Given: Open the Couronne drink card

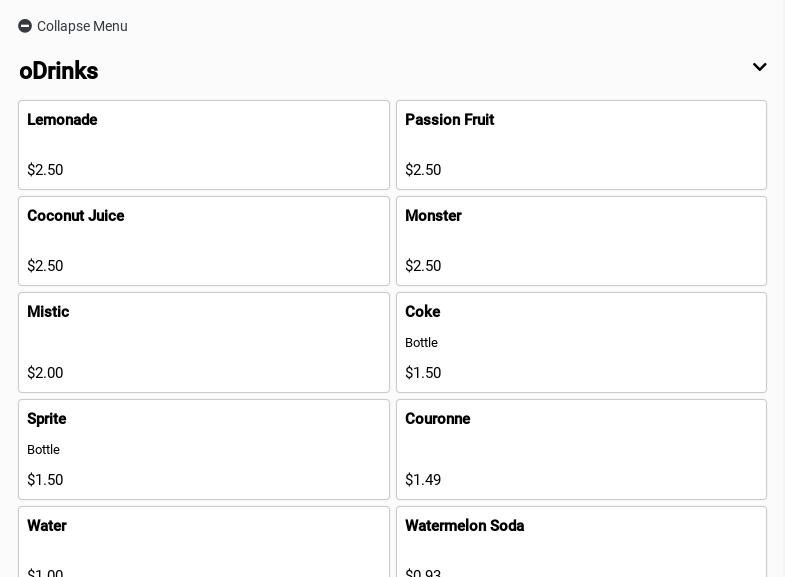Looking at the screenshot, I should [581, 449].
